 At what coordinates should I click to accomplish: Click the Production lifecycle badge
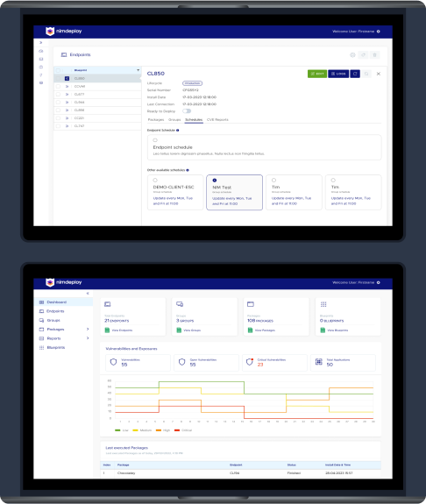[x=192, y=83]
